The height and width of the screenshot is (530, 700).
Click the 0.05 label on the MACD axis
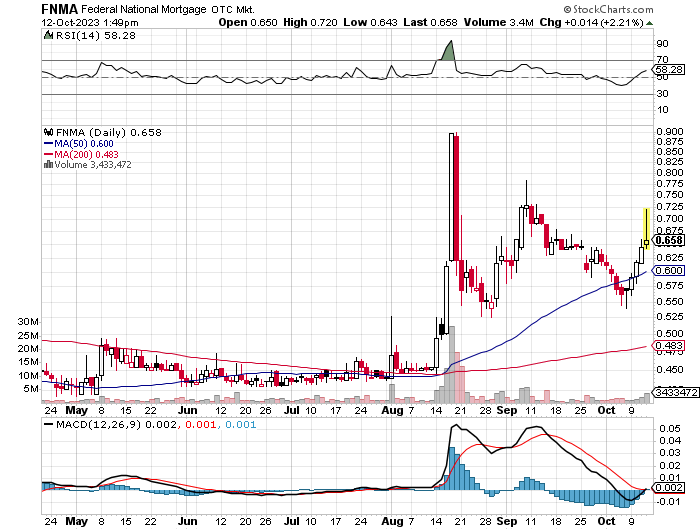(x=670, y=429)
